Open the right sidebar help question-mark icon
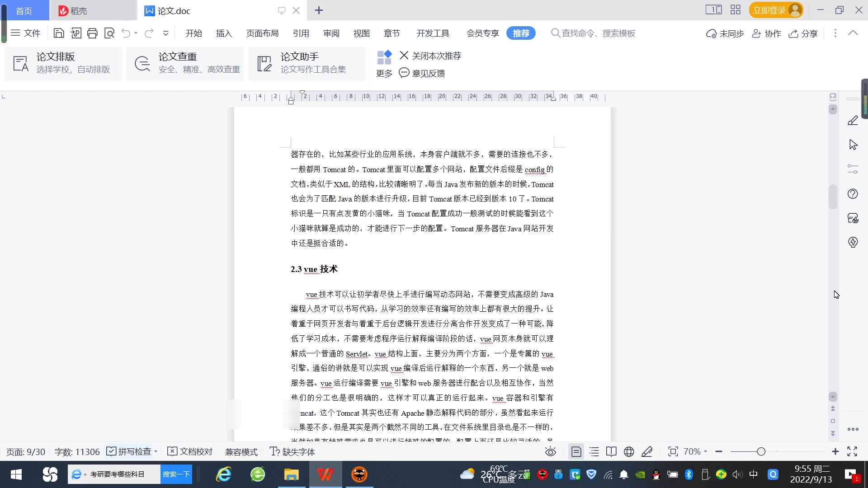 853,194
